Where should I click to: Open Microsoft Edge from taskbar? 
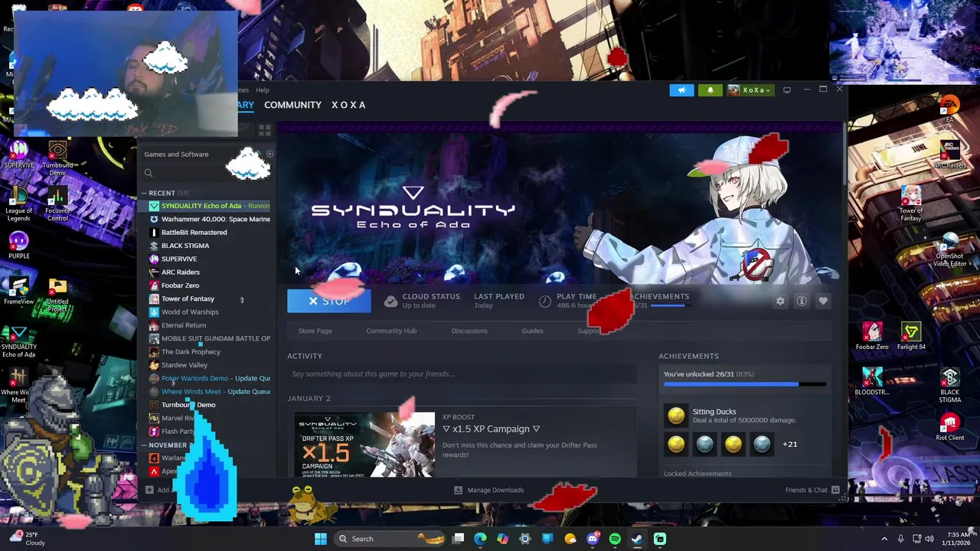[480, 539]
